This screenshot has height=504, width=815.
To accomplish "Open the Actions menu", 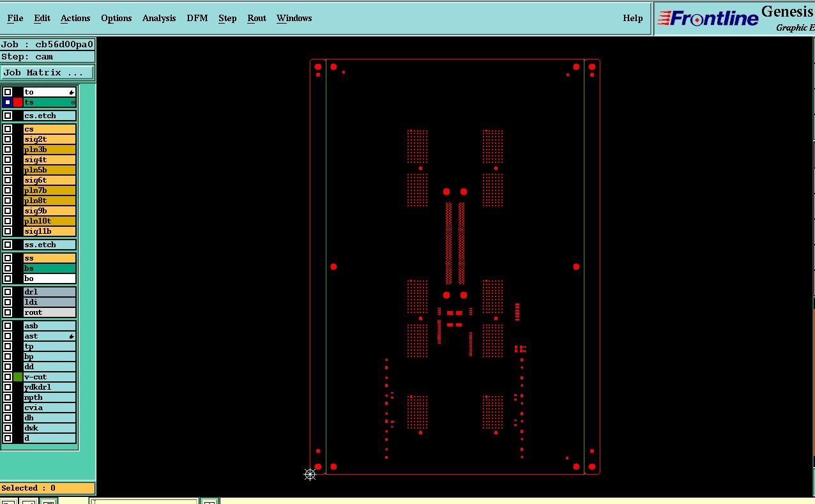I will pos(75,18).
